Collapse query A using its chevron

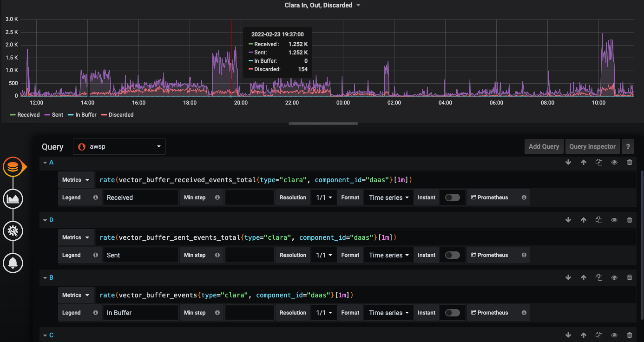[x=45, y=162]
